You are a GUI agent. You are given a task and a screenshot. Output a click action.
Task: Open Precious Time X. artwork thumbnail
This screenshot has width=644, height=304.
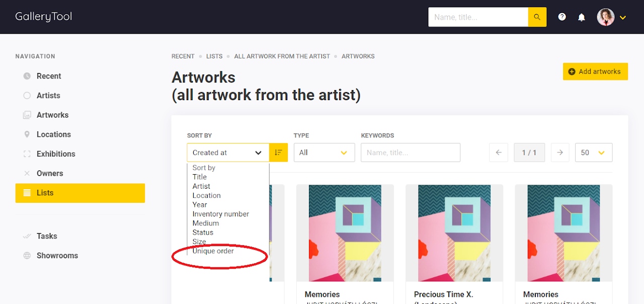(x=454, y=233)
